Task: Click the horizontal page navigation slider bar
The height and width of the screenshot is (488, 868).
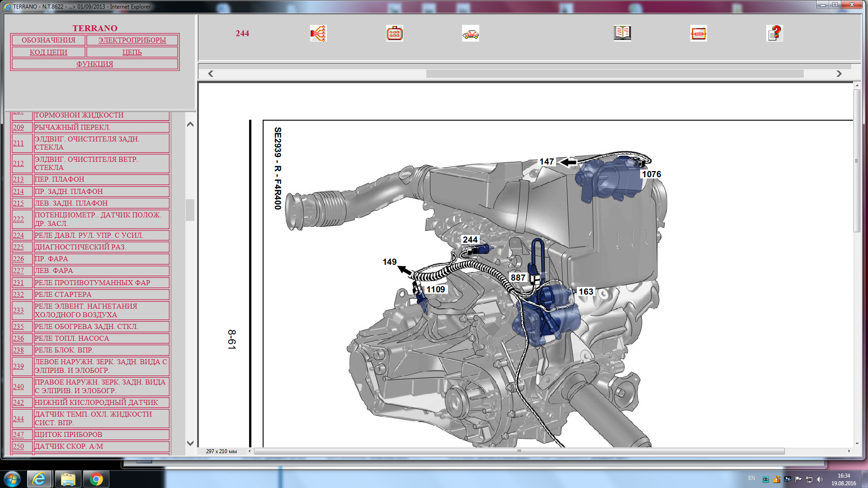Action: click(x=615, y=74)
